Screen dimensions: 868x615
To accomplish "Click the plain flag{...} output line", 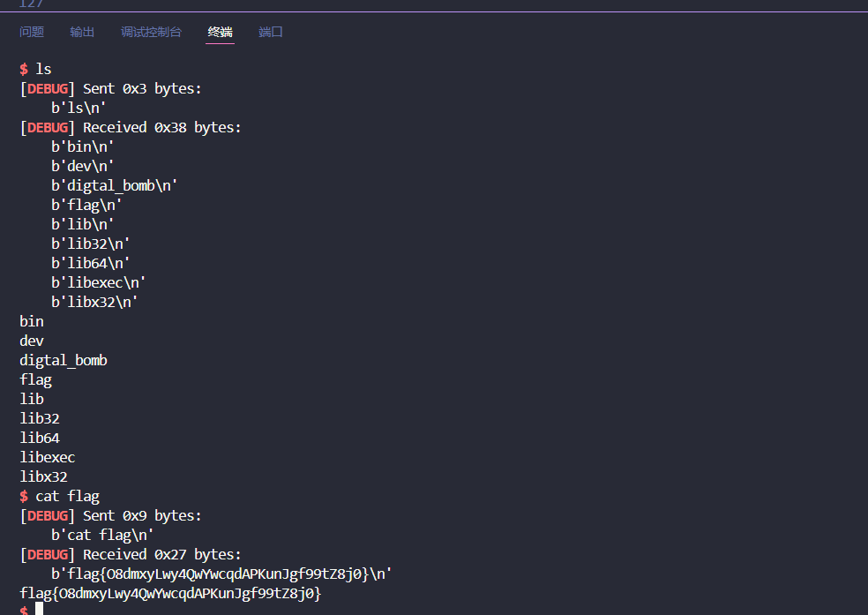I will (170, 593).
